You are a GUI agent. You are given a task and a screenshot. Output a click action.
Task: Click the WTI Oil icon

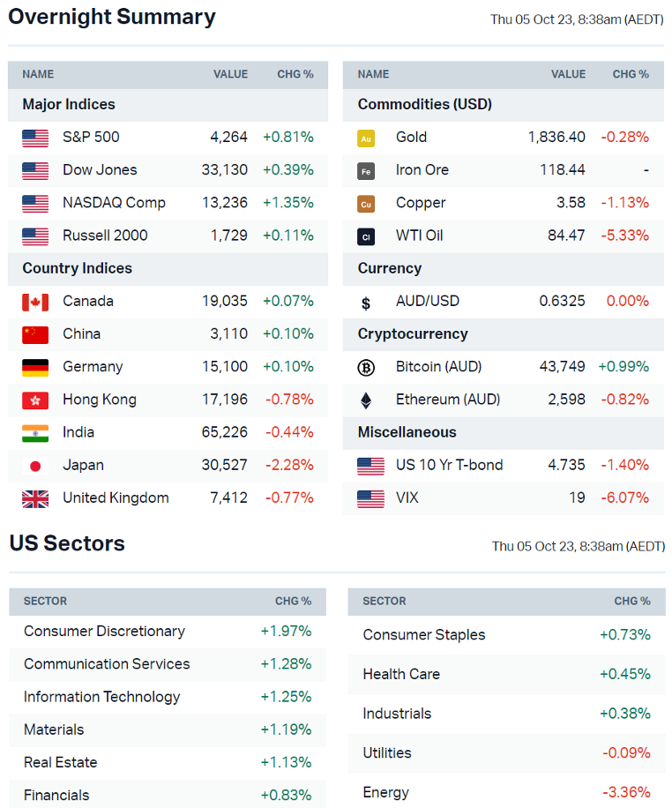[x=366, y=236]
